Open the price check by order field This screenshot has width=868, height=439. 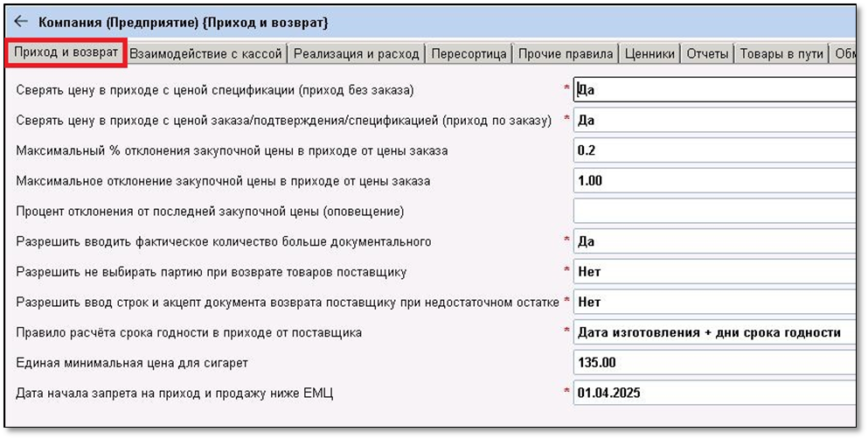pos(713,121)
